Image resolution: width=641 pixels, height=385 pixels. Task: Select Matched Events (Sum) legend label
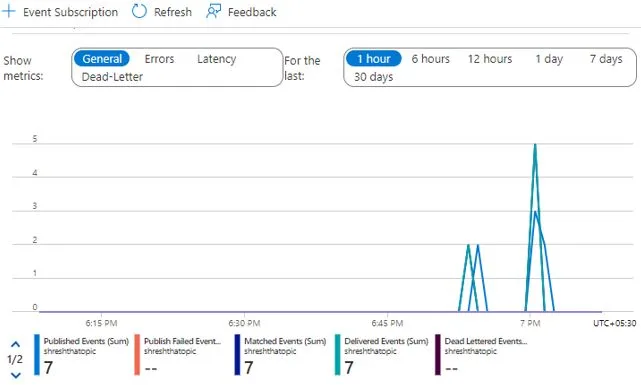coord(285,341)
